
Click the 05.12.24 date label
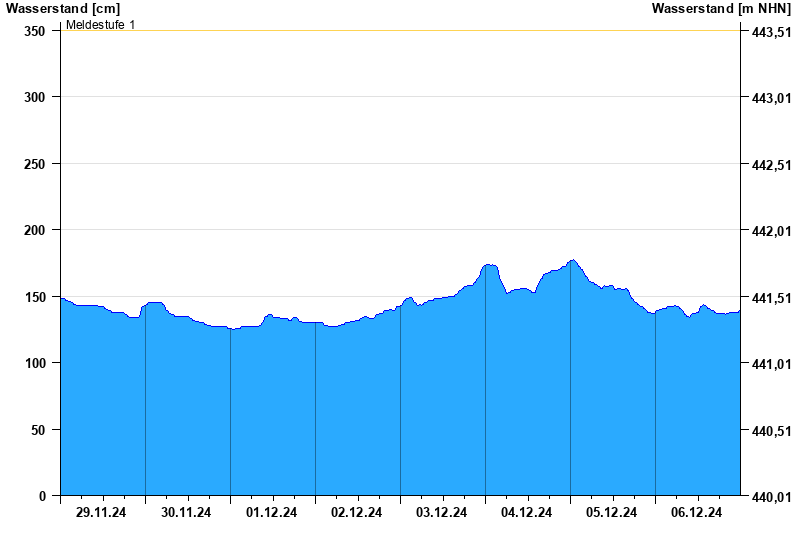[612, 513]
